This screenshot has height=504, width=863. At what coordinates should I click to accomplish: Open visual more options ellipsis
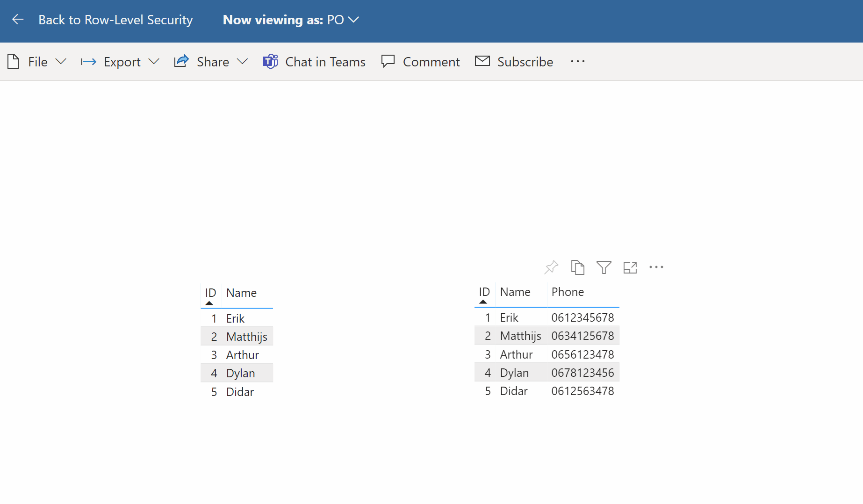(656, 267)
